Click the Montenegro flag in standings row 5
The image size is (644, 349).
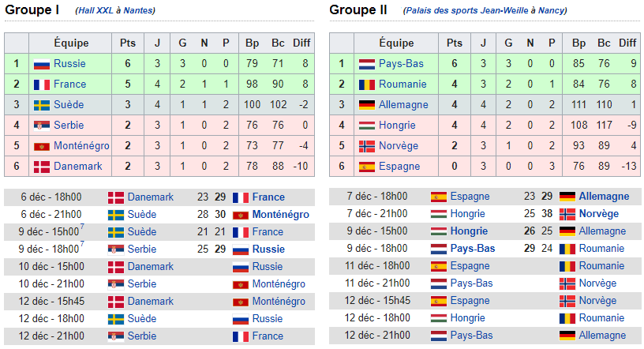point(42,146)
